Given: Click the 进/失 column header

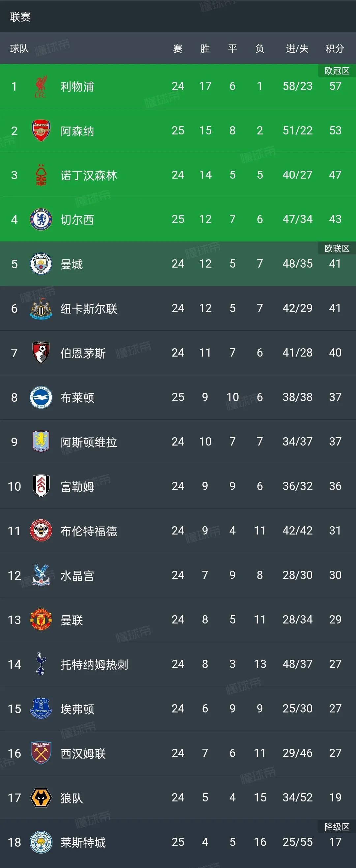Looking at the screenshot, I should (297, 48).
